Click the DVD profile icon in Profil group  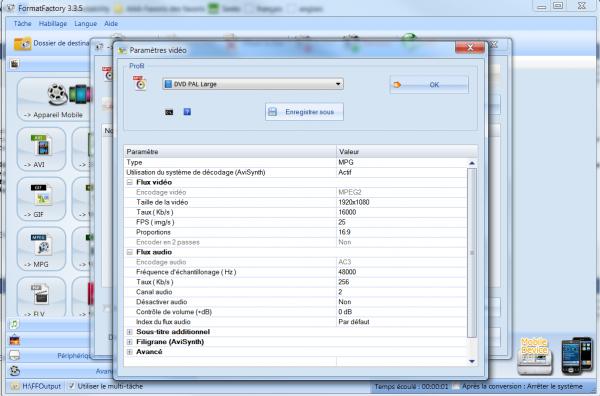(140, 83)
